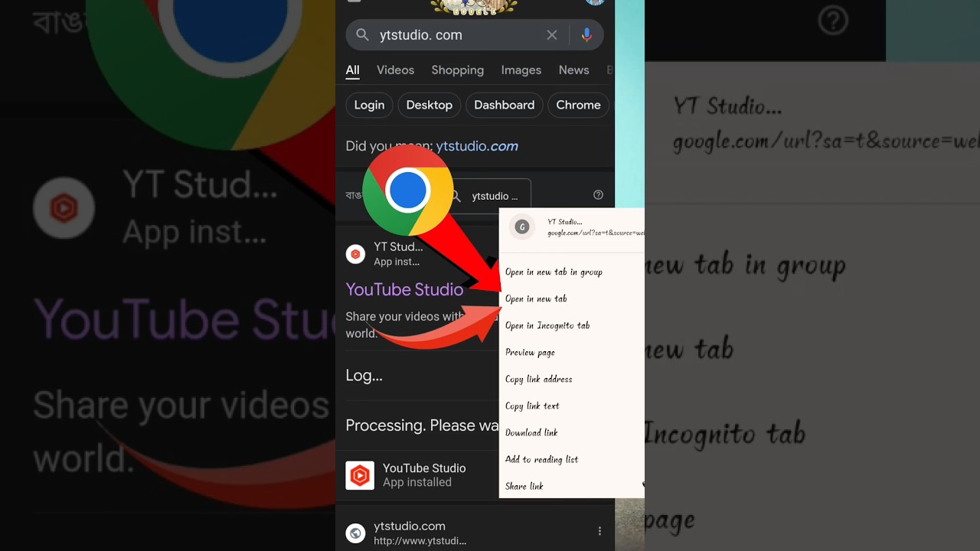Viewport: 980px width, 551px height.
Task: Click the G favicon in context menu header
Action: (x=522, y=227)
